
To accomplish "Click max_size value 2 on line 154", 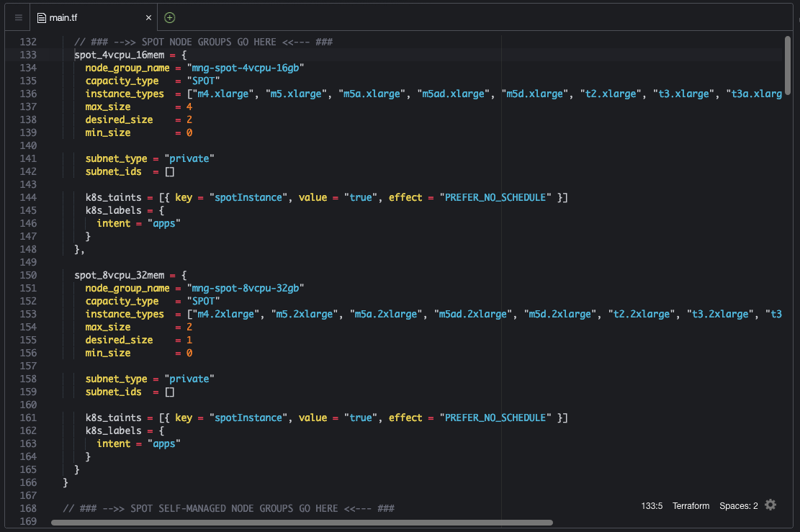I will 189,327.
